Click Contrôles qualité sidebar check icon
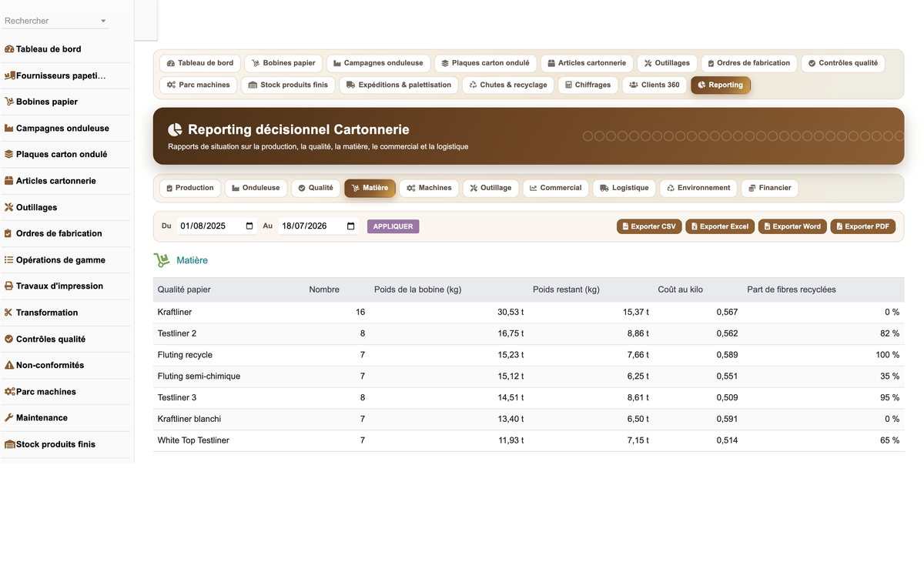Viewport: 924px width, 572px height. click(x=9, y=339)
